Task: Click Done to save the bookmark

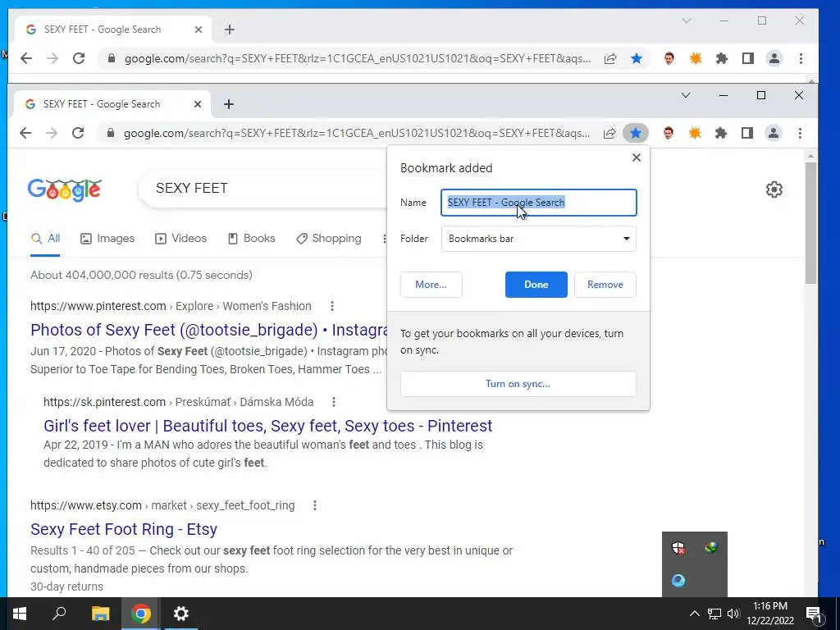Action: pyautogui.click(x=536, y=285)
